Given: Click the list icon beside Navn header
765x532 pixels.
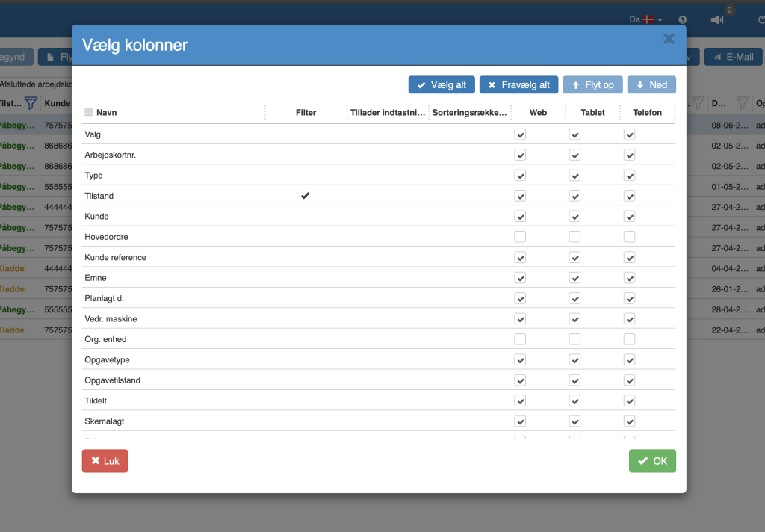Looking at the screenshot, I should [x=89, y=112].
